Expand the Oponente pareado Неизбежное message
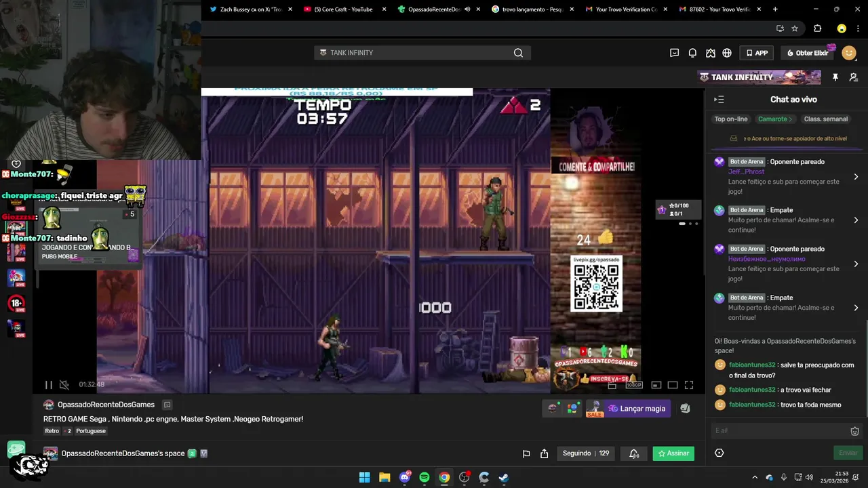 [856, 264]
